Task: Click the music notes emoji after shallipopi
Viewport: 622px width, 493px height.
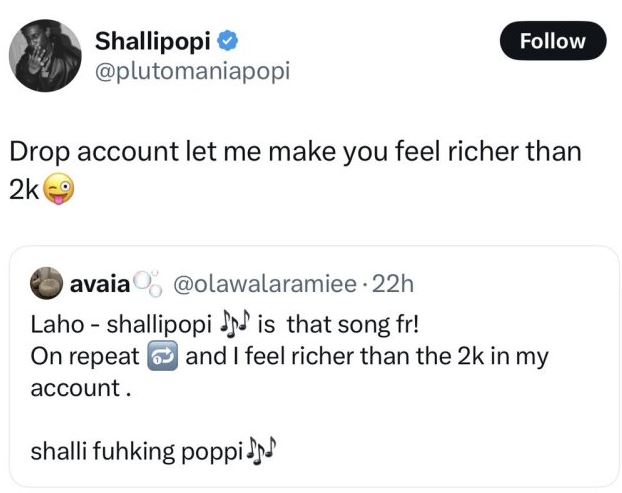Action: pyautogui.click(x=236, y=325)
